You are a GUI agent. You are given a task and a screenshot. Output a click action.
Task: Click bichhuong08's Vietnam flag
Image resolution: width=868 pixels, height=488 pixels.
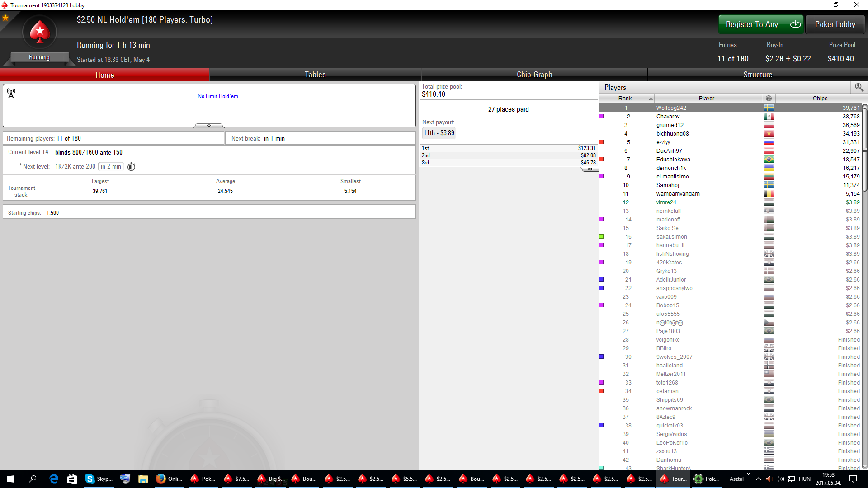[x=769, y=134]
